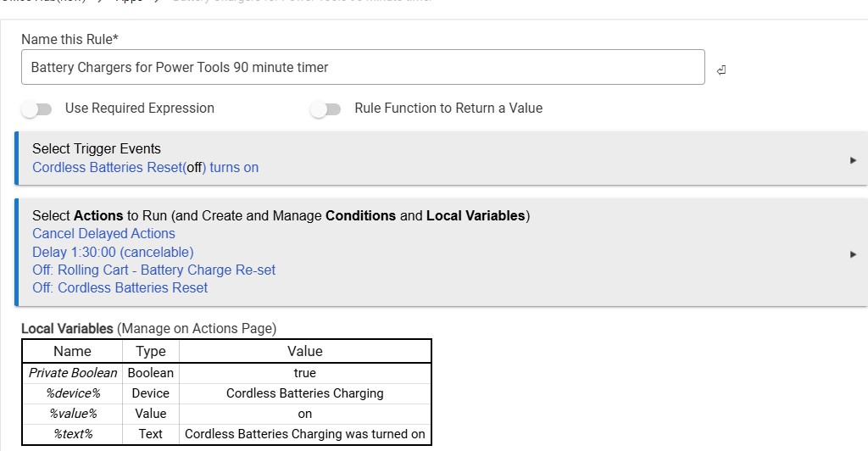Click the Off: Cordless Batteries Reset action
Image resolution: width=868 pixels, height=451 pixels.
coord(120,287)
